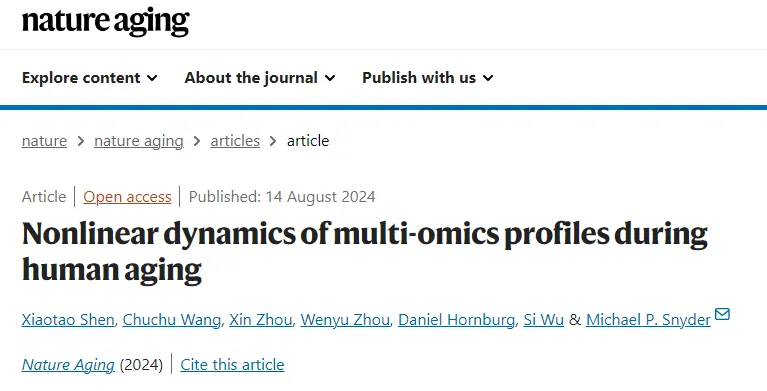Click the nature aging logo

coord(106,22)
